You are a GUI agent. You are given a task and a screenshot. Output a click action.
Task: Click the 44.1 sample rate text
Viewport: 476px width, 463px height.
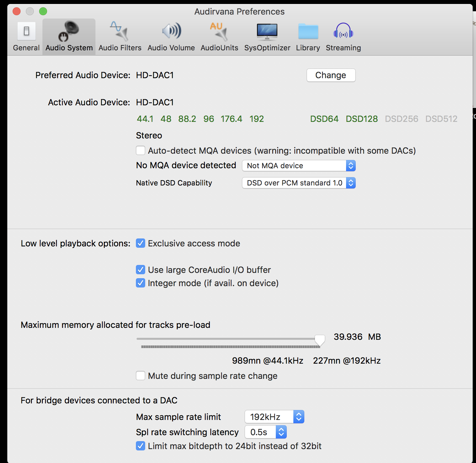145,119
